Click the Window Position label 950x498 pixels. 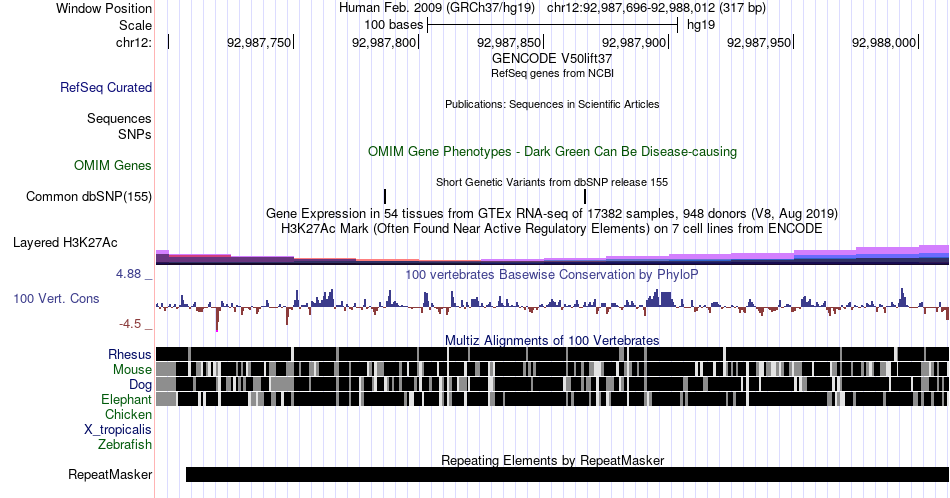(x=104, y=8)
